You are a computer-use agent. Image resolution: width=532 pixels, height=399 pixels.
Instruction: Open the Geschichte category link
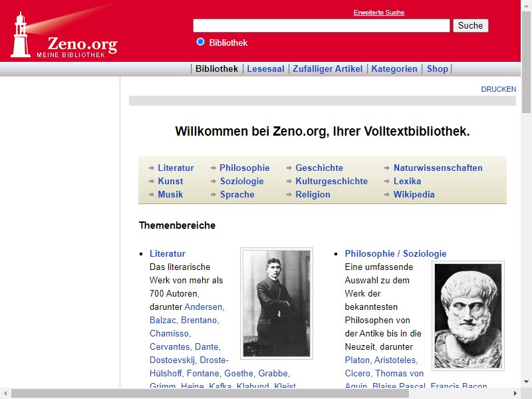click(319, 168)
